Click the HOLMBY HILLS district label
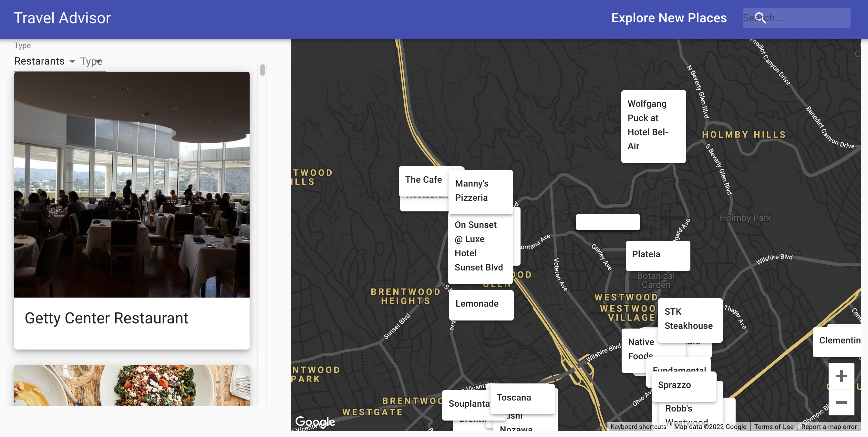Screen dimensions: 868x437 [744, 135]
